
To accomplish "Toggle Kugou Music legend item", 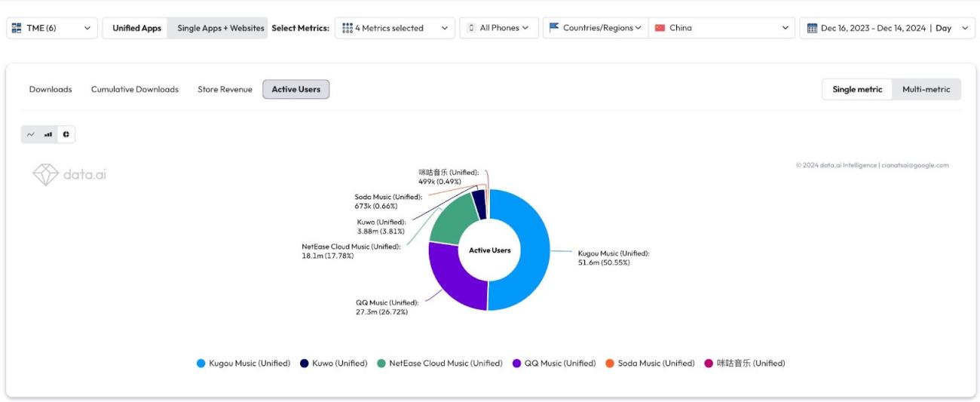I will coord(243,364).
